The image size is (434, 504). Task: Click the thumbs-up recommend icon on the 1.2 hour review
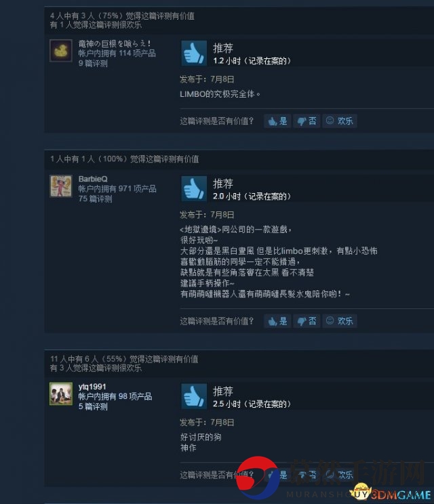click(x=194, y=53)
